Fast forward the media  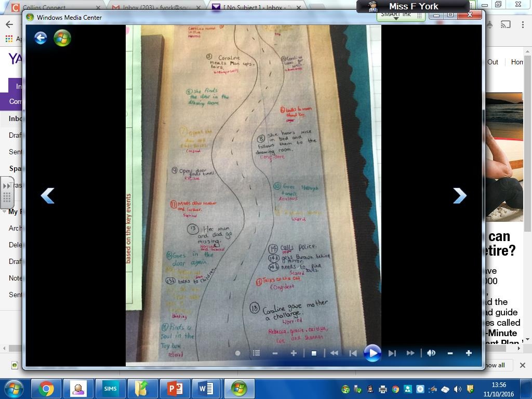coord(410,353)
